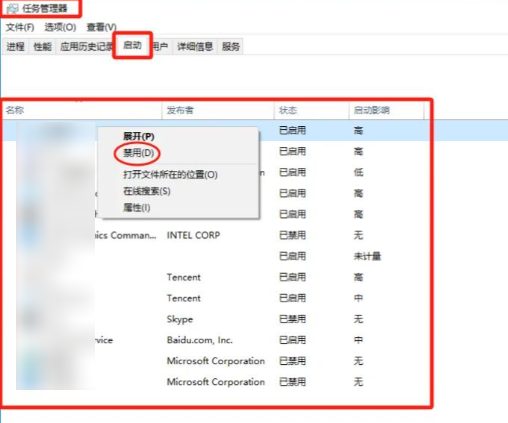Switch to the 性能 tab
Image resolution: width=508 pixels, height=423 pixels.
point(42,46)
